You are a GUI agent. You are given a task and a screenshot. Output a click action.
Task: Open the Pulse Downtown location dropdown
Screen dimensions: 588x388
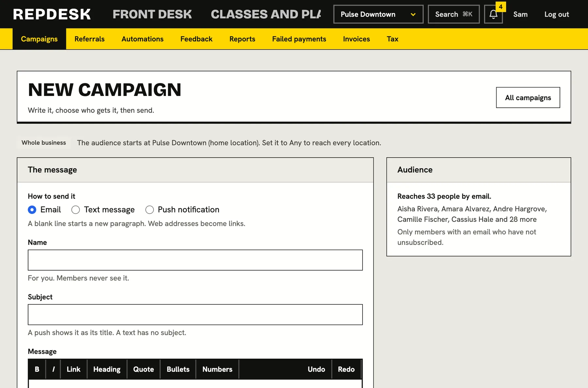click(x=378, y=14)
